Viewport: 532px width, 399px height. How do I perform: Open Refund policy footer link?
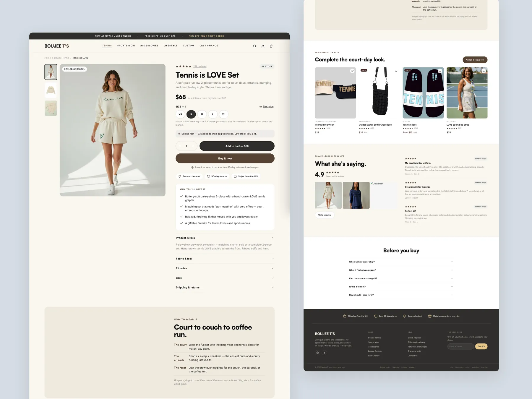(x=385, y=367)
